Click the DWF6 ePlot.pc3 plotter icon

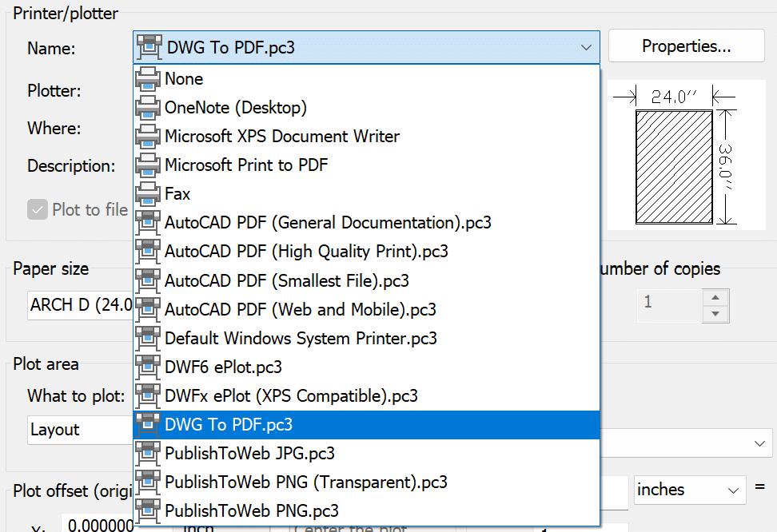point(148,367)
